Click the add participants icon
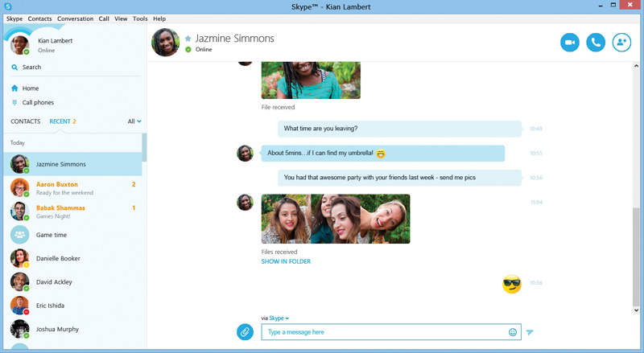Viewport: 644px width, 353px height. point(621,43)
